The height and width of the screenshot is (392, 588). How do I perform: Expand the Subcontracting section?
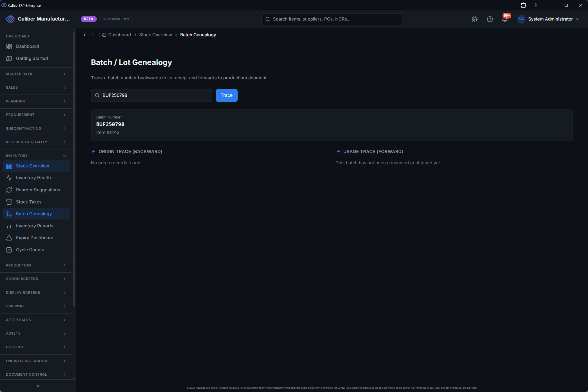click(37, 129)
